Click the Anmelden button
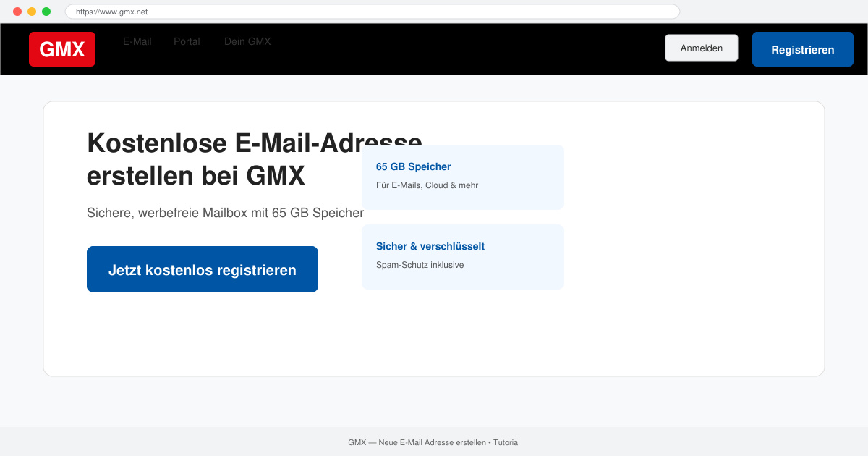Viewport: 868px width, 456px height. (x=702, y=48)
